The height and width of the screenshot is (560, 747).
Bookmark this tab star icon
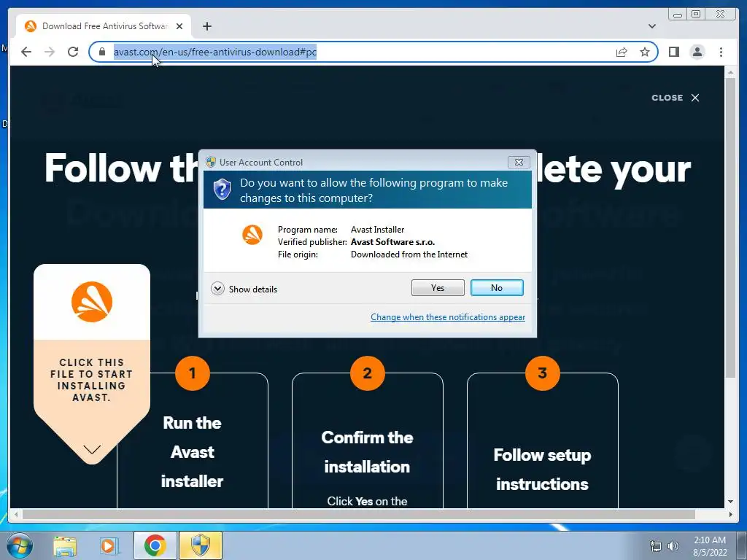[x=645, y=52]
